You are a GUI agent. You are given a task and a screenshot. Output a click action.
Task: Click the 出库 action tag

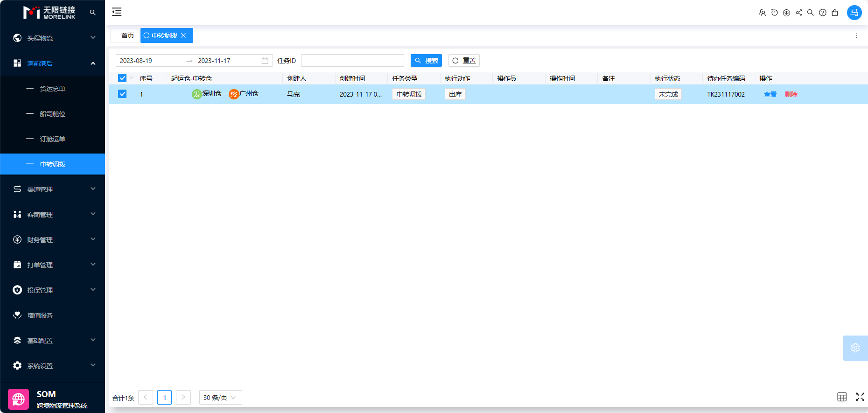click(x=455, y=94)
